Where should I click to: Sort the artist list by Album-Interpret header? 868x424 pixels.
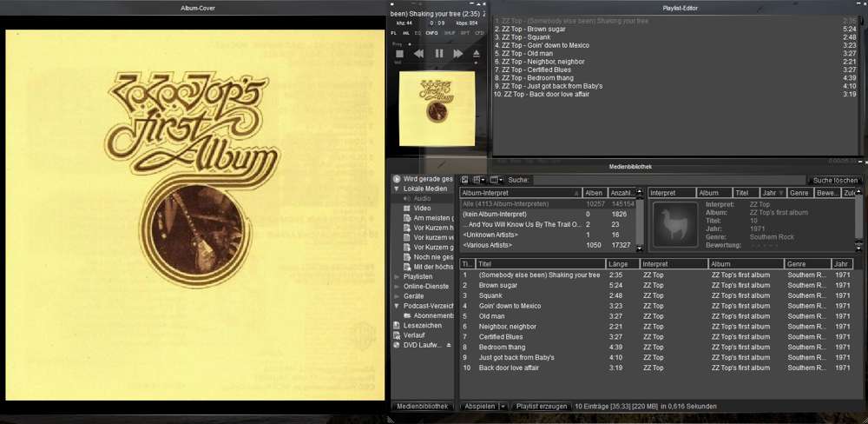[519, 193]
